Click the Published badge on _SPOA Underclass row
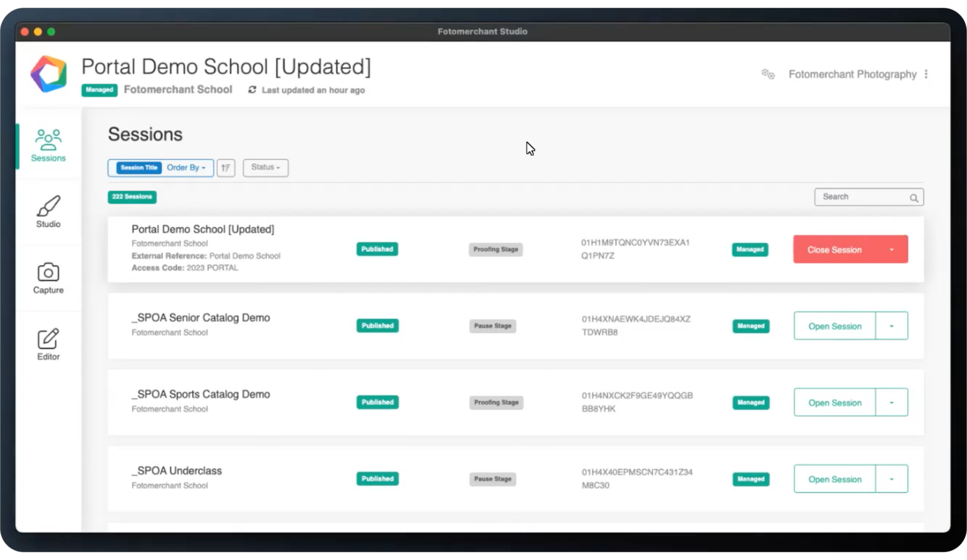 [x=378, y=478]
